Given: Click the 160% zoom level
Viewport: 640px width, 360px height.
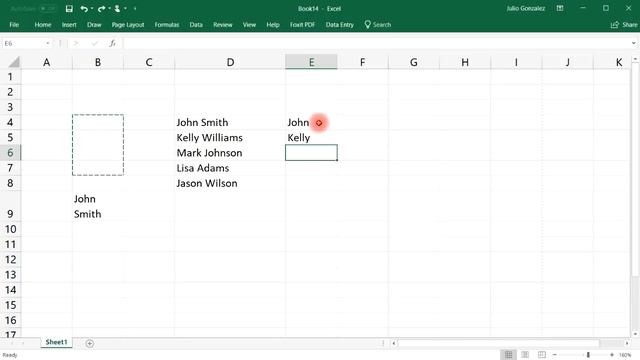Looking at the screenshot, I should (x=625, y=355).
